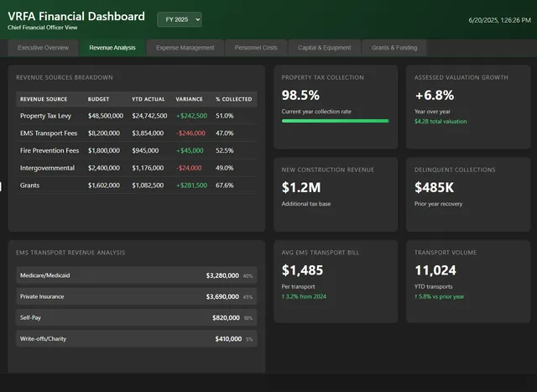The height and width of the screenshot is (392, 537).
Task: Click the $48,500,000 budget value
Action: point(106,116)
